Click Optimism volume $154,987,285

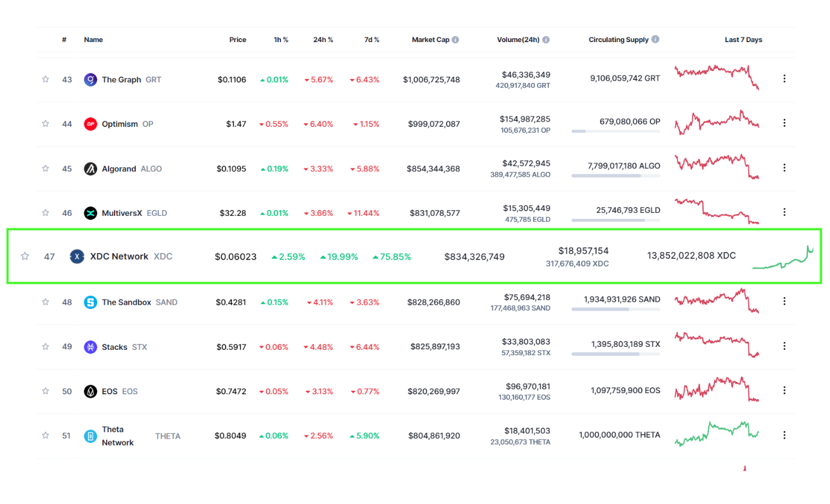point(525,119)
